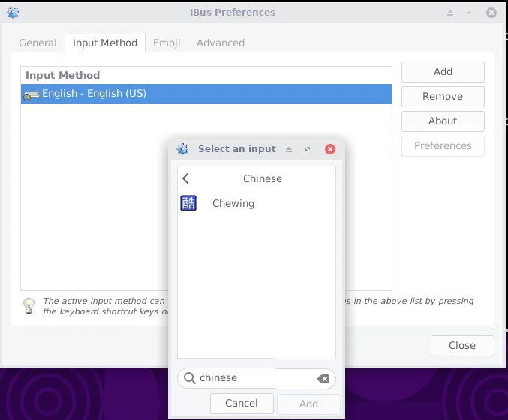Screen dimensions: 508x420
Task: Clear the search text with the erase icon
Action: (323, 379)
